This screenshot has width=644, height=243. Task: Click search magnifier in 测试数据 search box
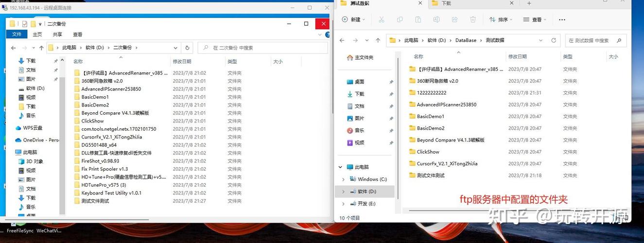tap(619, 40)
